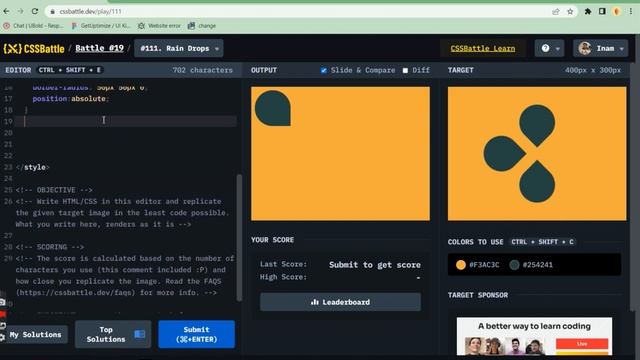Bookmark this page with star icon
This screenshot has height=360, width=640.
570,11
